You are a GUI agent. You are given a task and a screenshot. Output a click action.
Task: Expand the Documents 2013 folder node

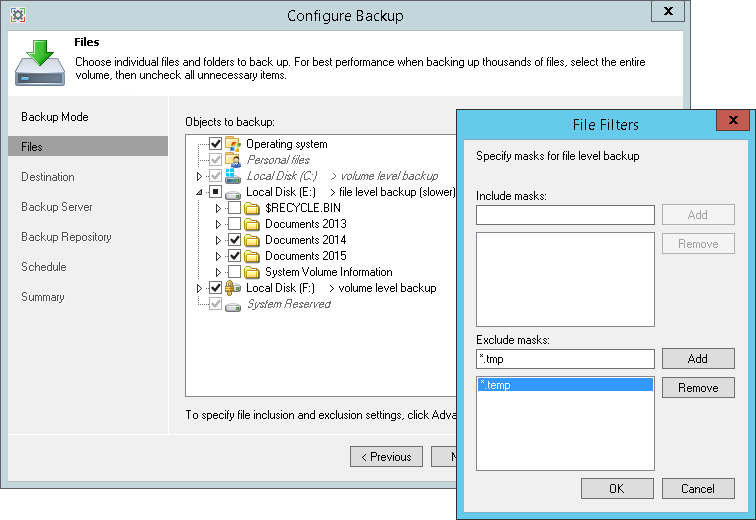click(x=218, y=225)
